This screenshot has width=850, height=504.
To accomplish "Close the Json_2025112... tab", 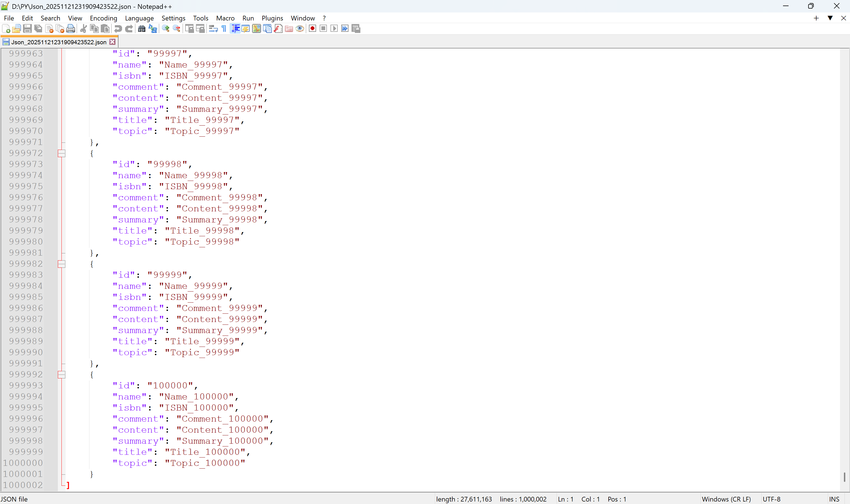I will pos(112,42).
